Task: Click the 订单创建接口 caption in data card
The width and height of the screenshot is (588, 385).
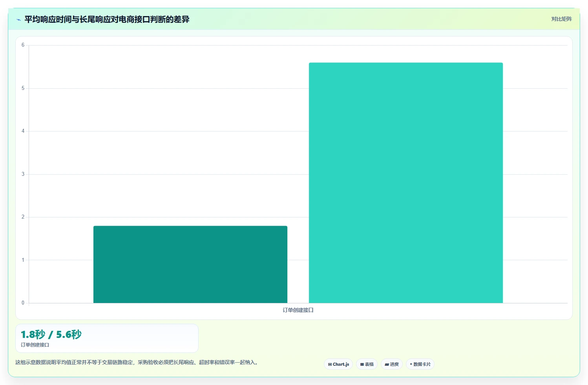Action: (35, 345)
